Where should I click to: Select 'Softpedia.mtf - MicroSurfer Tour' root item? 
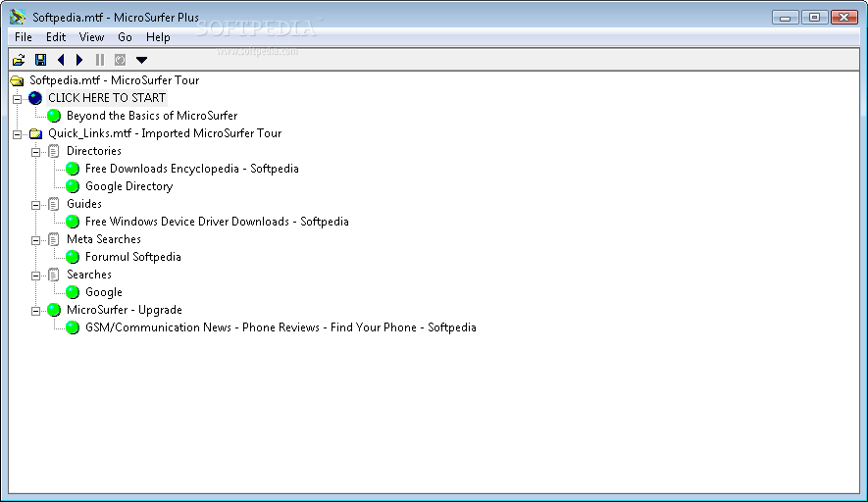[x=114, y=80]
